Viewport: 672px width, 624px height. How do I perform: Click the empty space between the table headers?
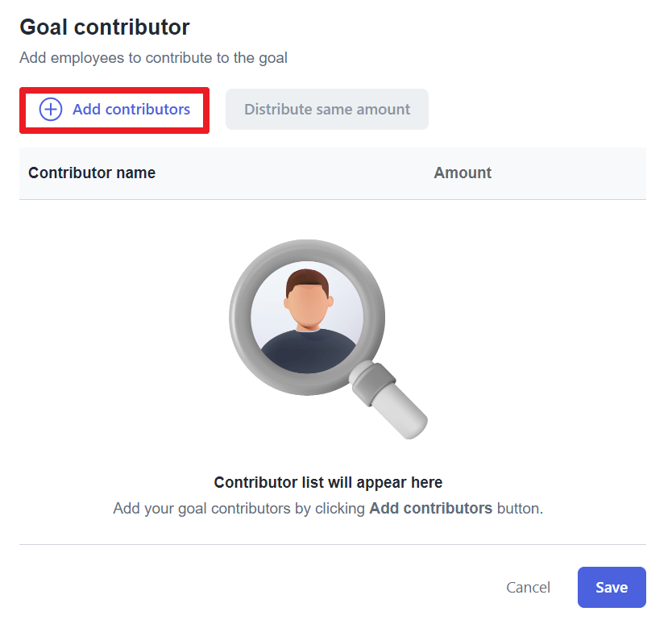[294, 173]
